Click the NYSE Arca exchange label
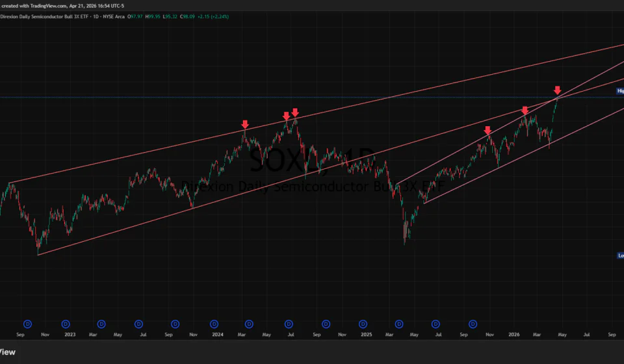 coord(114,17)
